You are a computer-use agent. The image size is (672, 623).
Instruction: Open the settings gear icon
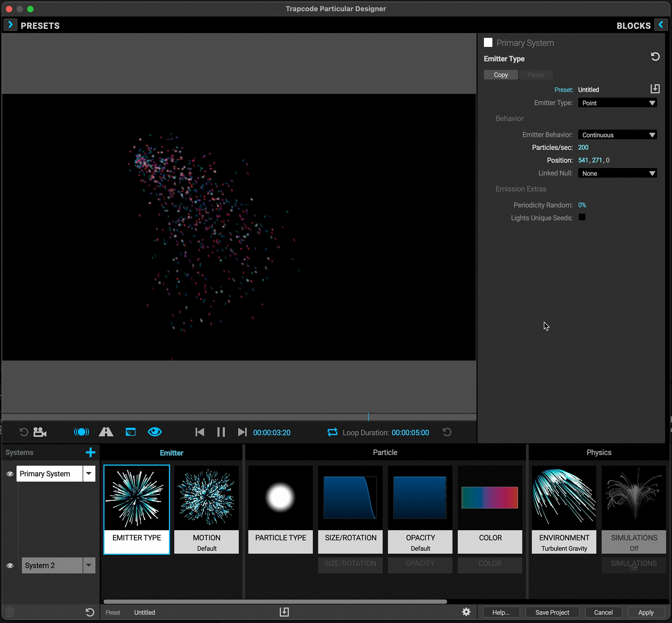(x=466, y=612)
